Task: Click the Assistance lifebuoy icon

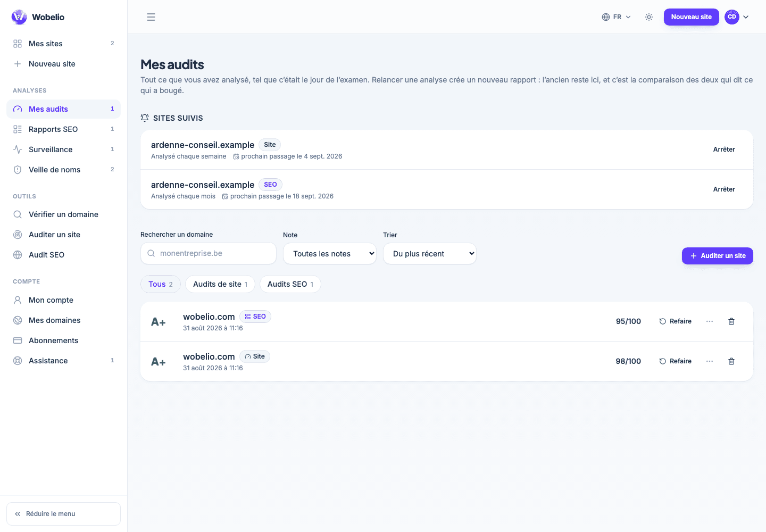Action: pyautogui.click(x=18, y=361)
